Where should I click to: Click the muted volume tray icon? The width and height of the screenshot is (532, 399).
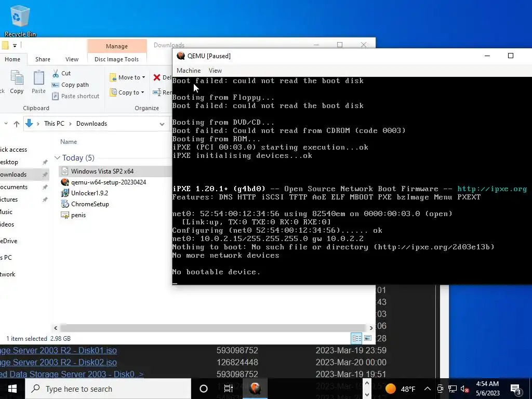coord(465,389)
